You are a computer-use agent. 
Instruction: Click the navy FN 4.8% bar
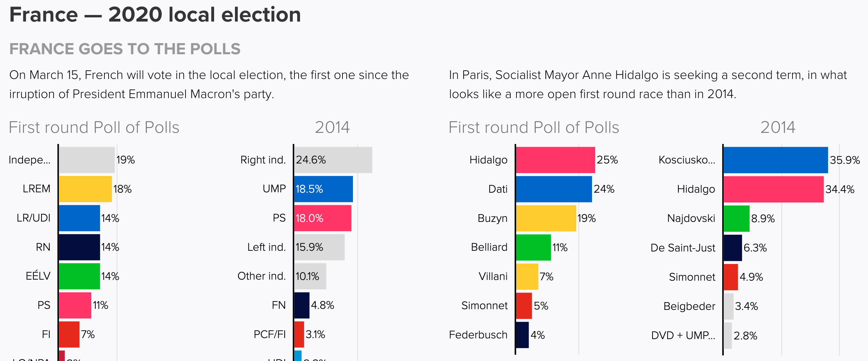click(302, 305)
